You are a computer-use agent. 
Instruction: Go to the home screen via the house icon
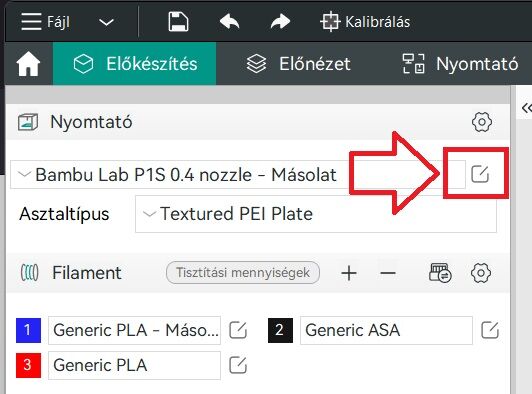click(28, 64)
